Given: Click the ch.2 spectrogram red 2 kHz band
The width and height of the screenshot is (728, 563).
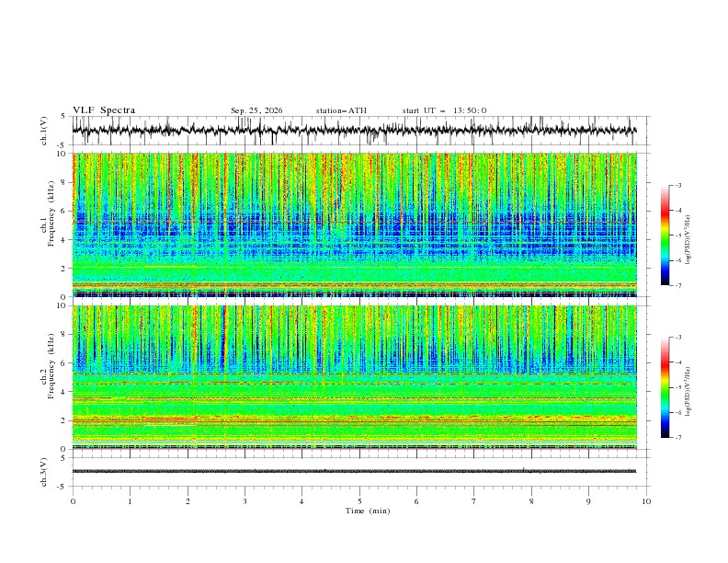Looking at the screenshot, I should (x=354, y=419).
